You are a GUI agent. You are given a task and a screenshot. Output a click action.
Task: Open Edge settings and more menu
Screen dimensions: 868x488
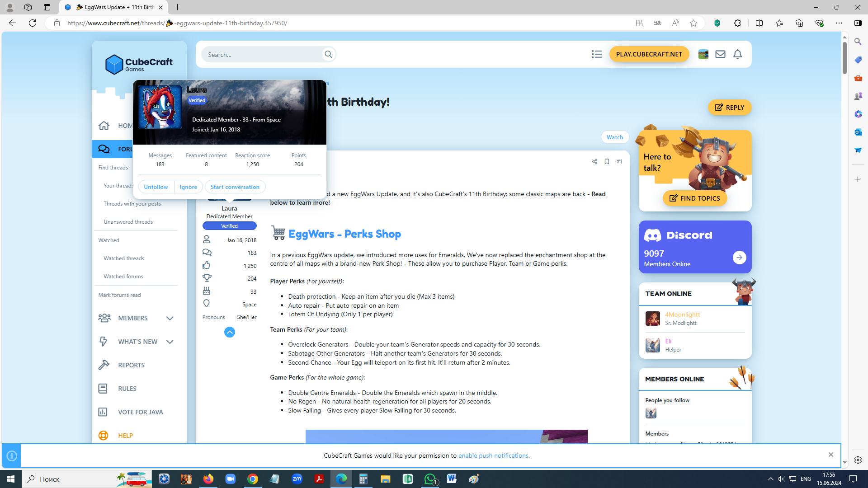tap(839, 23)
